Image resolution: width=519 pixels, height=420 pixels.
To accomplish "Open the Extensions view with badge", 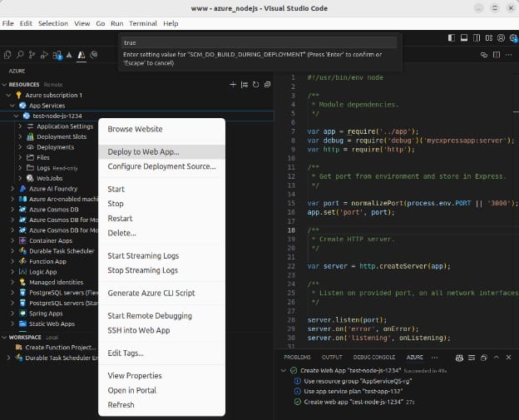I will (57, 55).
